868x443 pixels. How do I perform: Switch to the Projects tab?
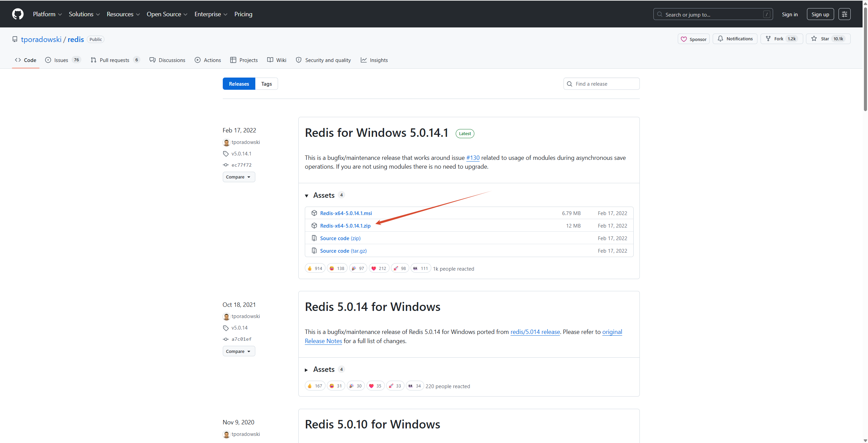(x=244, y=60)
